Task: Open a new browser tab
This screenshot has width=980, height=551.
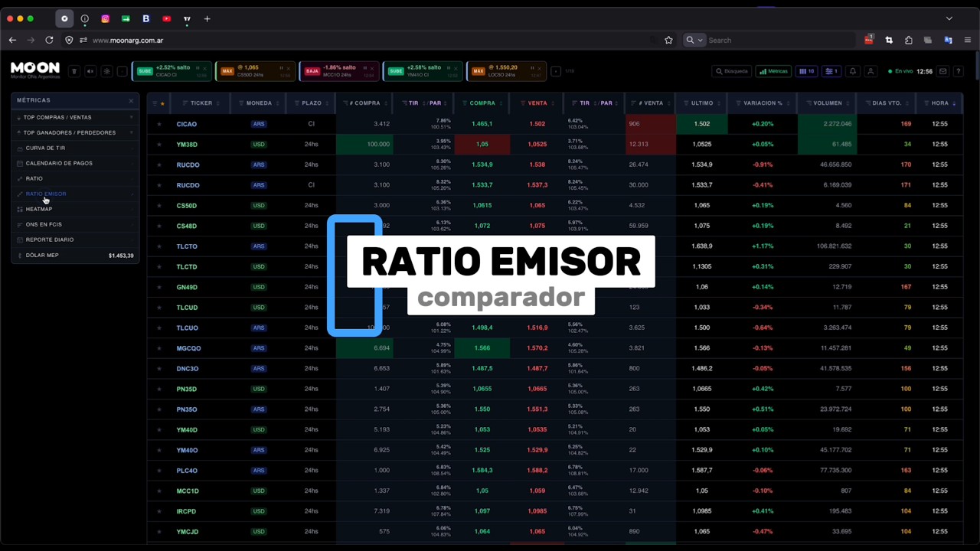Action: pyautogui.click(x=207, y=18)
